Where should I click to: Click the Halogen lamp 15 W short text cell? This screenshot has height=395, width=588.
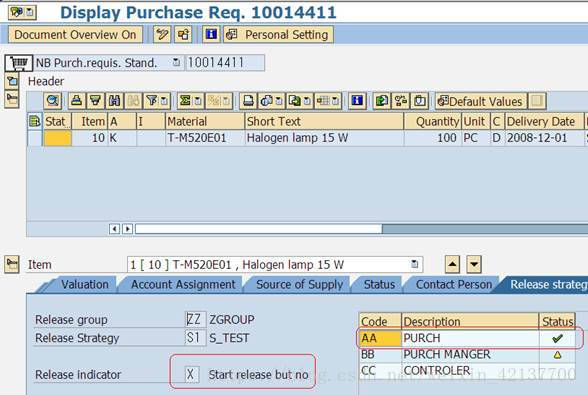pos(324,138)
